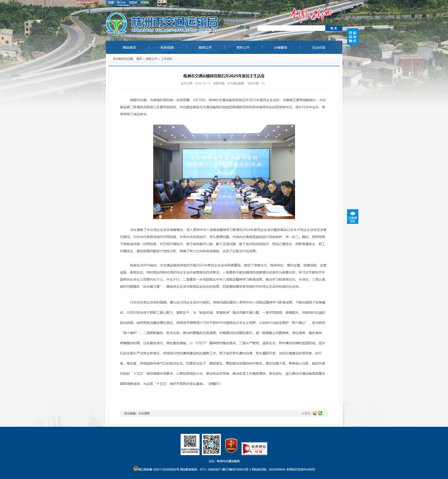Click the Zhuzhou Transportation Bureau logo
Image resolution: width=448 pixels, height=479 pixels.
point(162,24)
